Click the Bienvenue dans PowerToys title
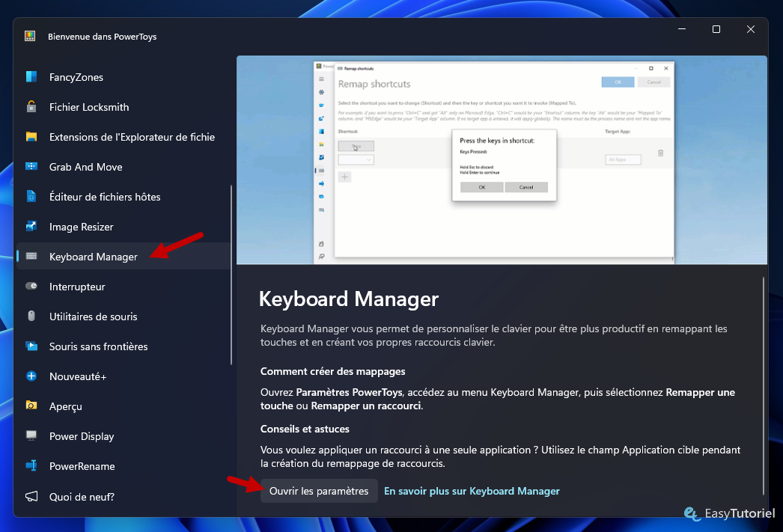The height and width of the screenshot is (532, 783). coord(103,37)
